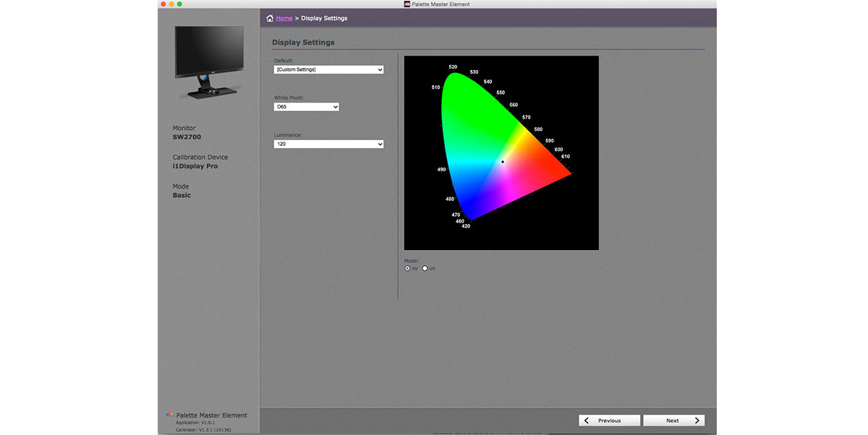
Task: Click the app icon beside the window title
Action: 407,4
